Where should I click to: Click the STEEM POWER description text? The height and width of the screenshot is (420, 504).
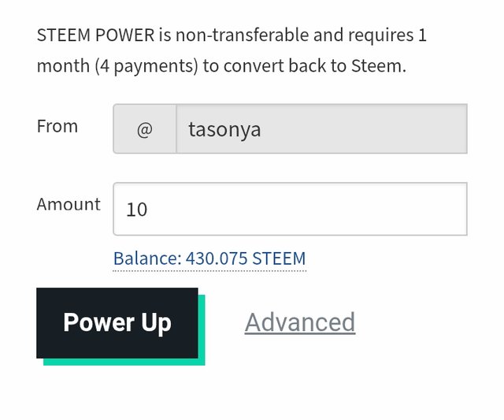click(x=232, y=50)
